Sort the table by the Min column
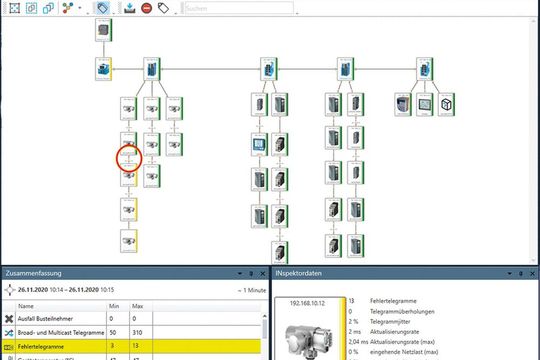 118,306
